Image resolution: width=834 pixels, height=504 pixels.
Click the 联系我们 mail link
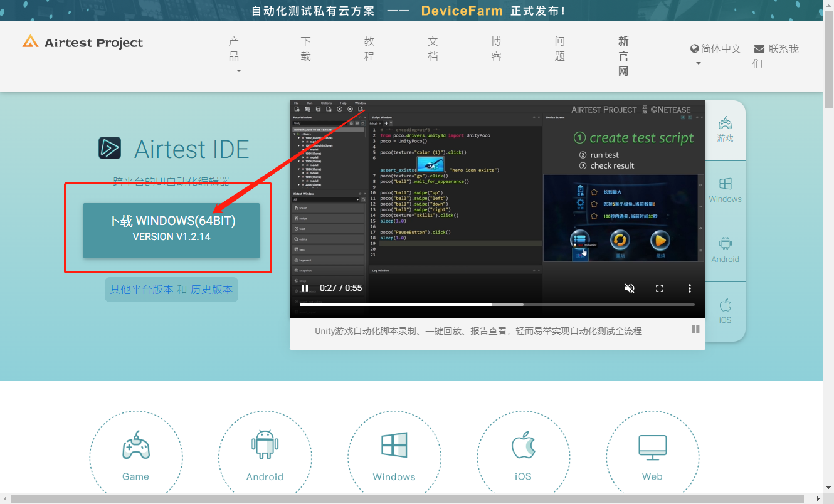tap(776, 56)
